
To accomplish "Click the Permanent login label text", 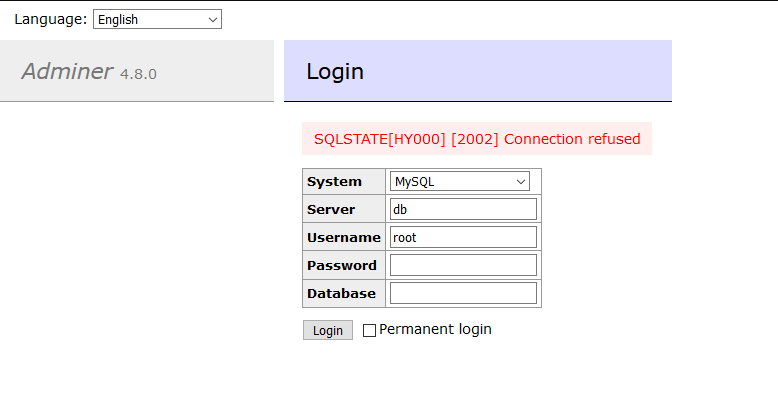I will [x=435, y=329].
